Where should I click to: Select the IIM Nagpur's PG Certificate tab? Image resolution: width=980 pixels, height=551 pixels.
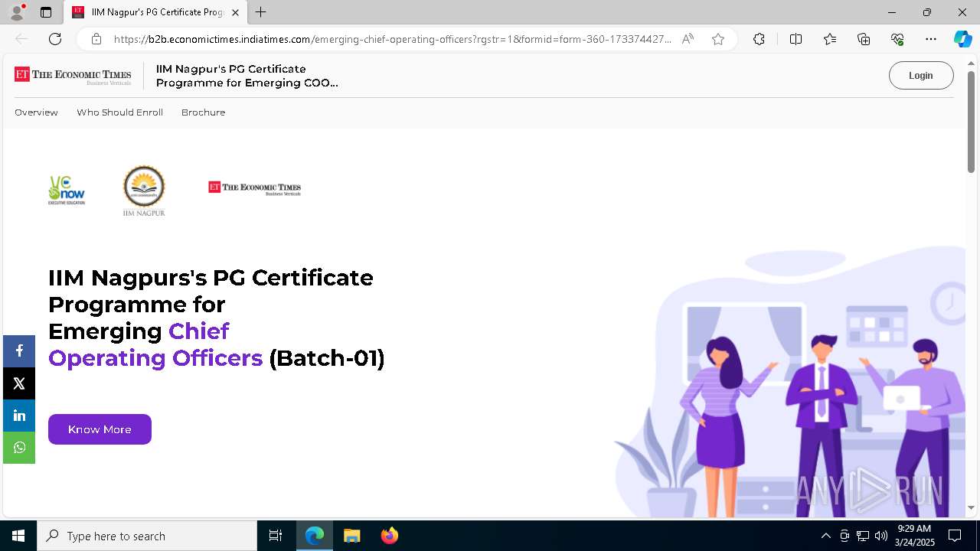tap(154, 12)
